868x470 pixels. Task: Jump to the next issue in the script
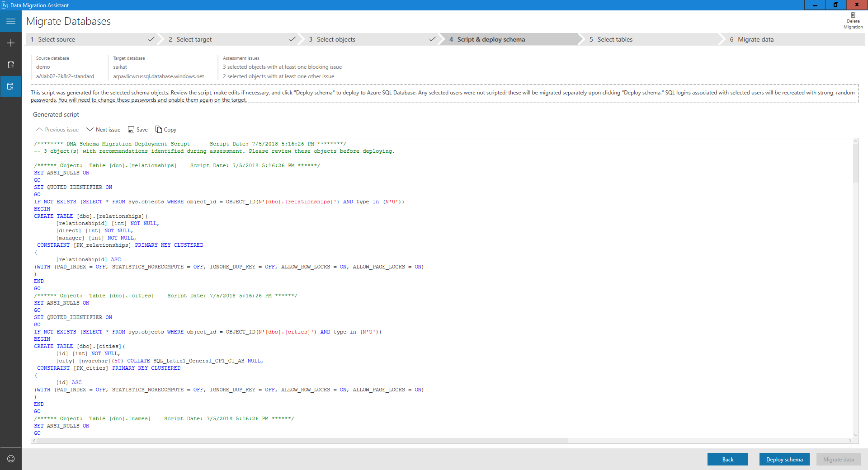click(103, 129)
